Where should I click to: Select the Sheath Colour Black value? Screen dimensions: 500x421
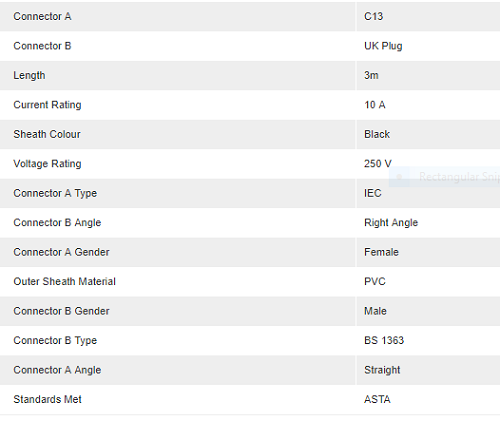click(x=377, y=134)
